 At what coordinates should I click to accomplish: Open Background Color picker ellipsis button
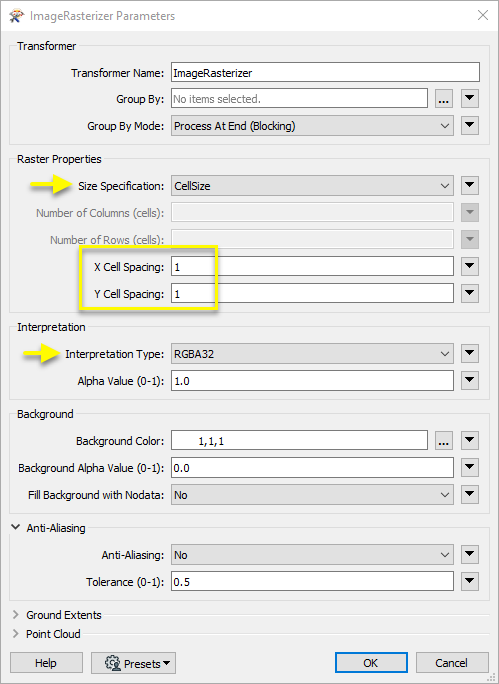click(444, 441)
